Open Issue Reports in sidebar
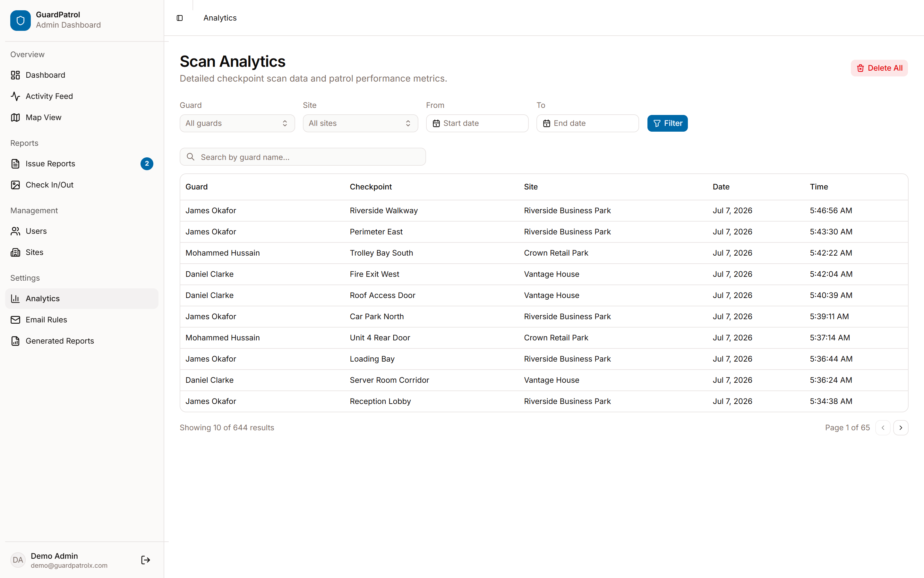The image size is (924, 578). [82, 164]
